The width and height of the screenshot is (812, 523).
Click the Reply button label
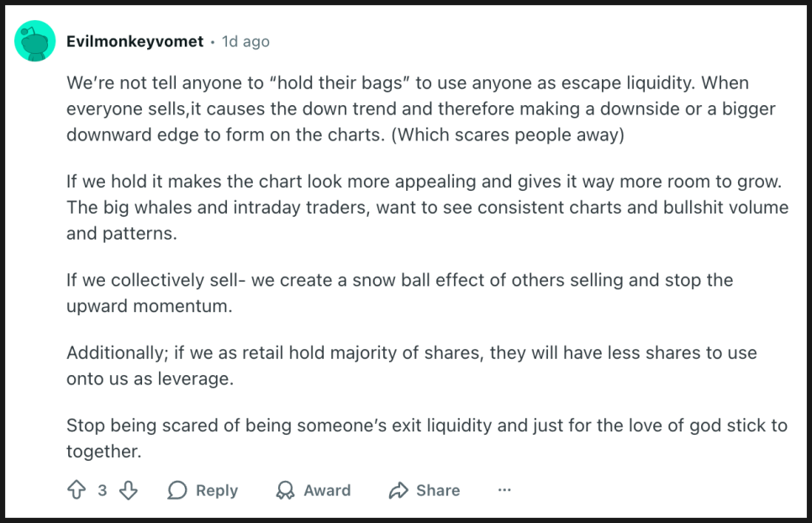[x=217, y=490]
